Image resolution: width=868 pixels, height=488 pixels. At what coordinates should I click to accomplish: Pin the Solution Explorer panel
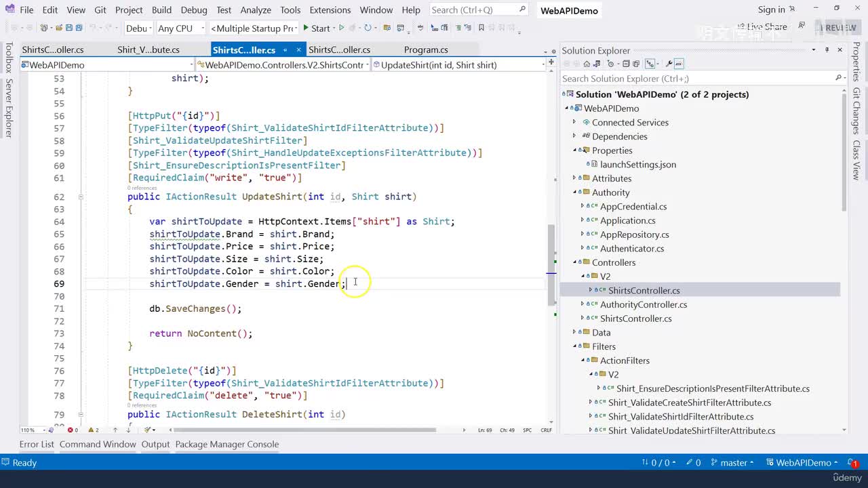point(827,50)
